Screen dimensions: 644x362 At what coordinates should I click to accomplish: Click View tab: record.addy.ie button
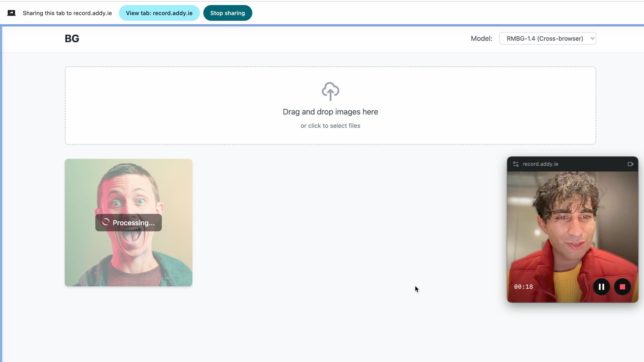pyautogui.click(x=159, y=13)
